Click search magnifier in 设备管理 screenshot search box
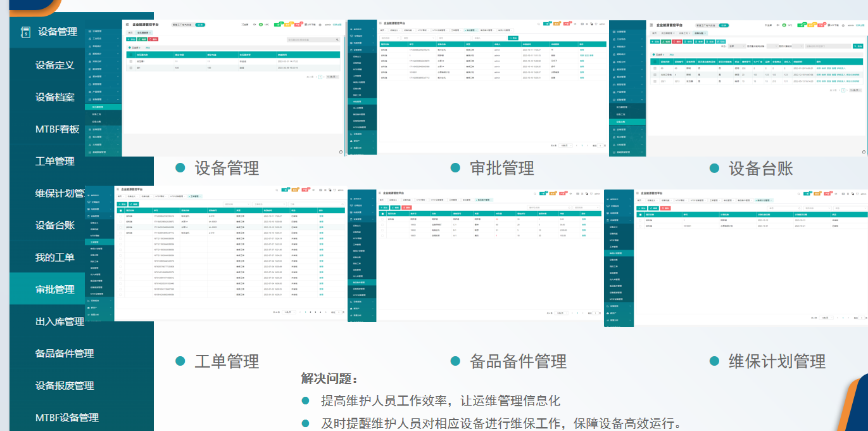Image resolution: width=868 pixels, height=431 pixels. (337, 40)
